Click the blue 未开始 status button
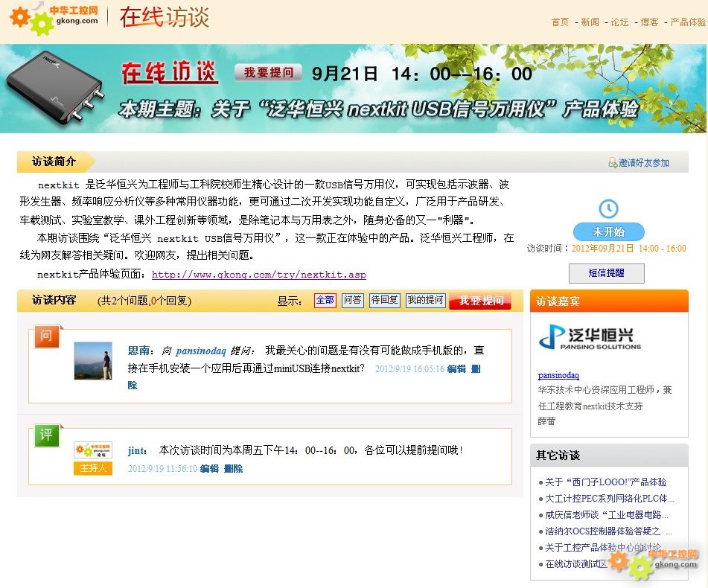This screenshot has width=708, height=588. coord(609,232)
